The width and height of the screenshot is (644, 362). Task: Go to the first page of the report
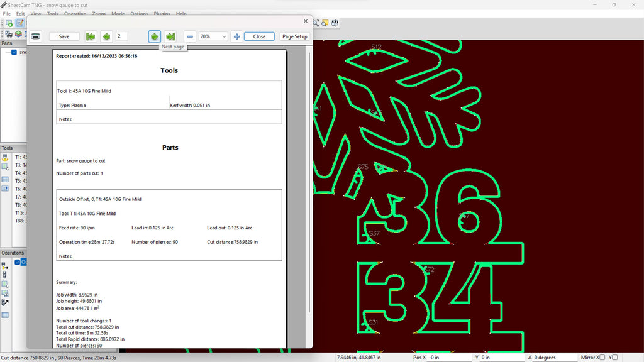tap(91, 36)
